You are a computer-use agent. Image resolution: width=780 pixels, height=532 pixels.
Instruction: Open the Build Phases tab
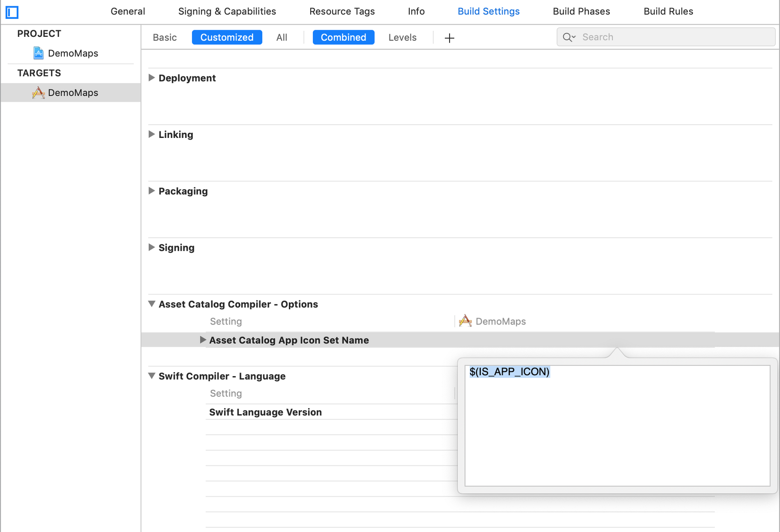point(581,11)
